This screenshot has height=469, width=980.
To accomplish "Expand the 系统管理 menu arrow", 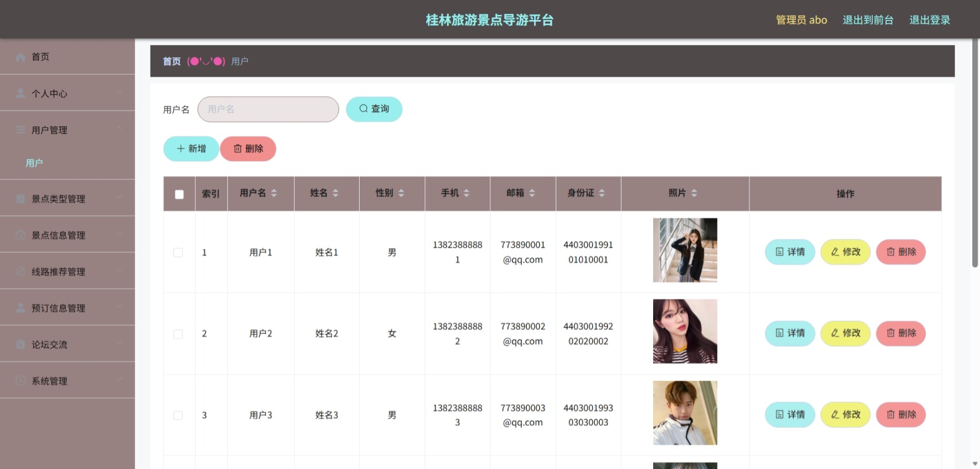I will (120, 380).
